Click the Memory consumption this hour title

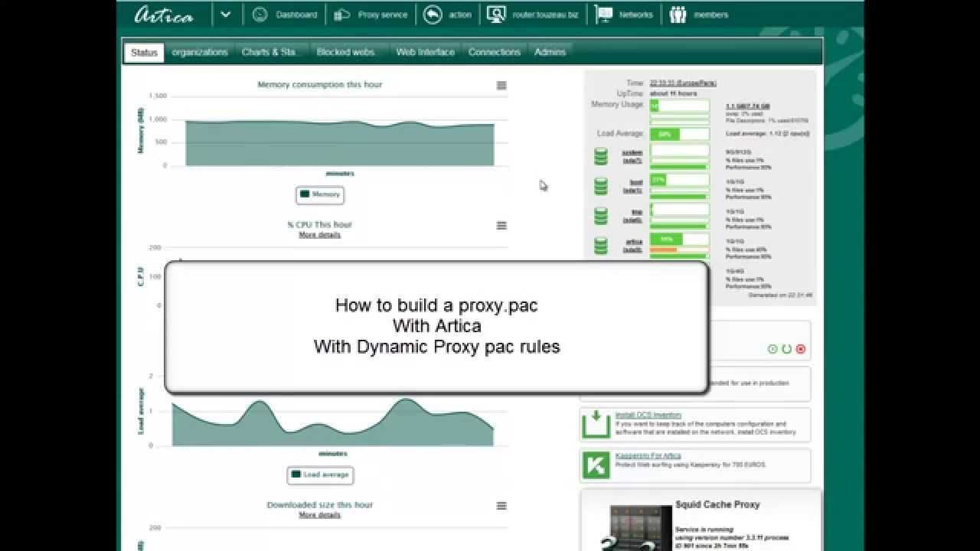[319, 85]
